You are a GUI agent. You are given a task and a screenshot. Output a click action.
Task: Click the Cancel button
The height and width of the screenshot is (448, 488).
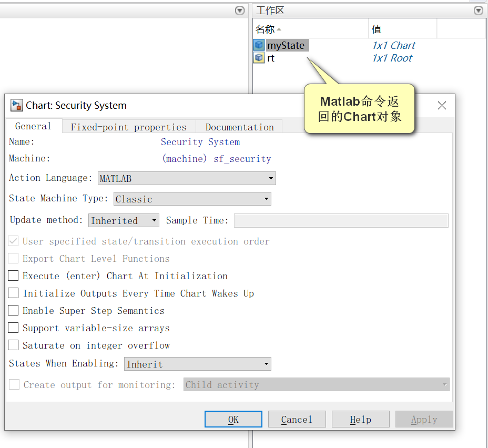pos(297,420)
